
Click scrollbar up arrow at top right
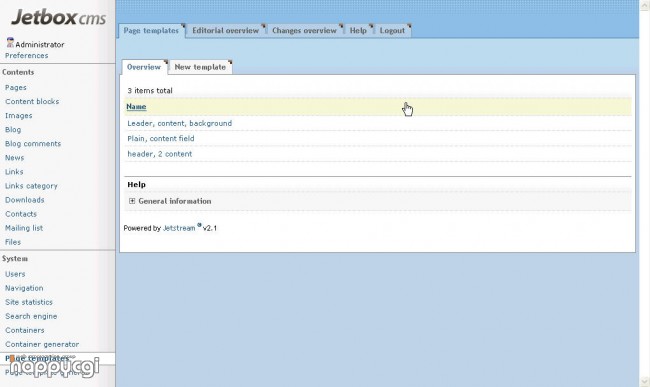[645, 6]
